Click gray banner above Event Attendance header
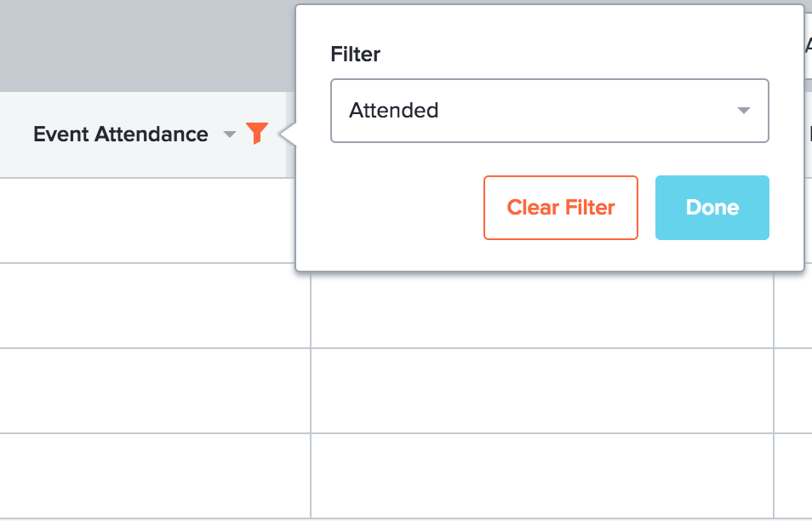This screenshot has width=812, height=521. [x=147, y=46]
